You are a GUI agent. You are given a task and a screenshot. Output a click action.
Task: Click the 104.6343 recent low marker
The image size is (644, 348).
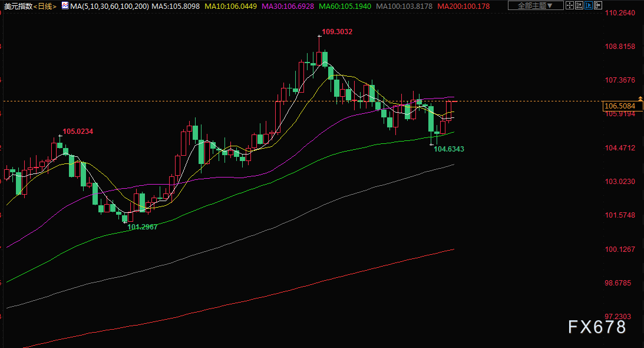tap(449, 150)
